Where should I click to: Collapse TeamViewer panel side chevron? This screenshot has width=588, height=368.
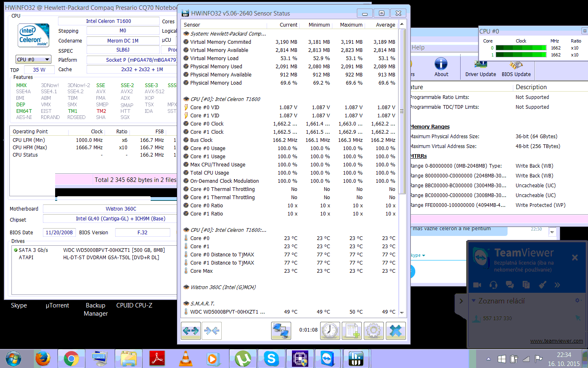tap(461, 301)
